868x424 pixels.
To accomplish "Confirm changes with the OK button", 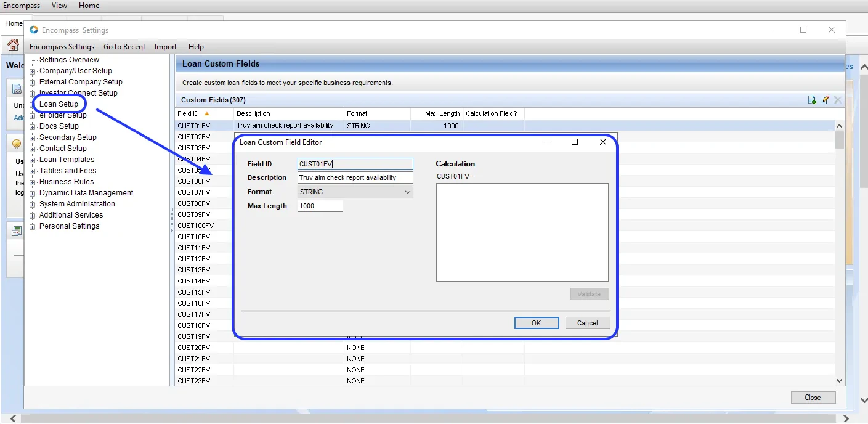I will coord(536,322).
